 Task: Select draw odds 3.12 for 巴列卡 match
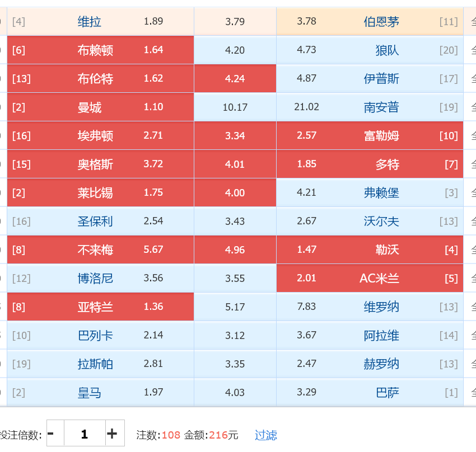click(235, 335)
